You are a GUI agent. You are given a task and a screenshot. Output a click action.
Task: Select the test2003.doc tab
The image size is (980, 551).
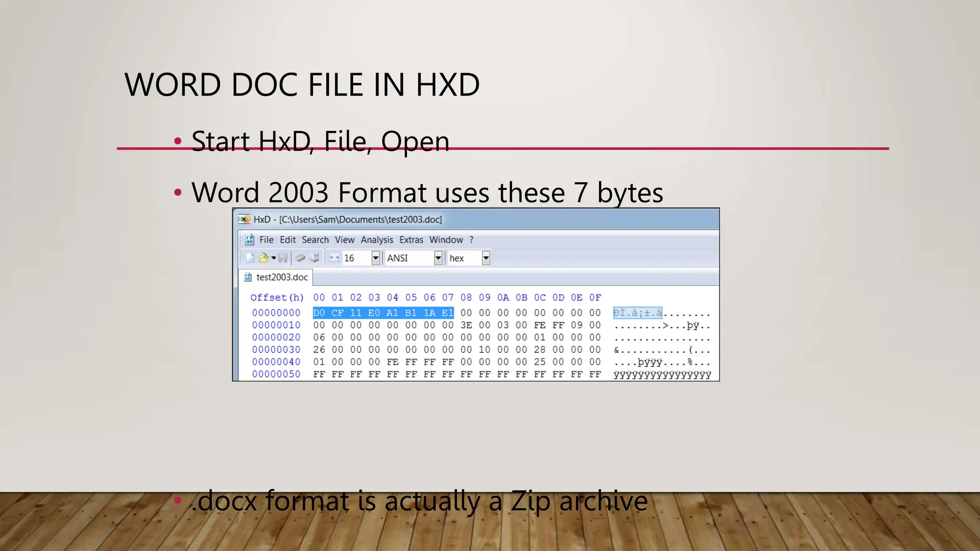(x=276, y=277)
